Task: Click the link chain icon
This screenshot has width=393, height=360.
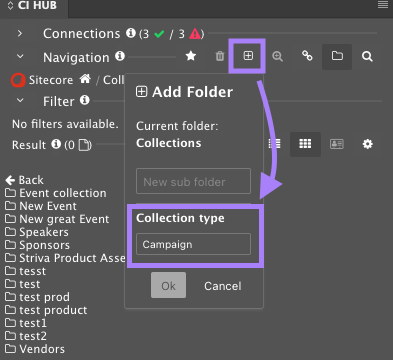Action: click(307, 56)
